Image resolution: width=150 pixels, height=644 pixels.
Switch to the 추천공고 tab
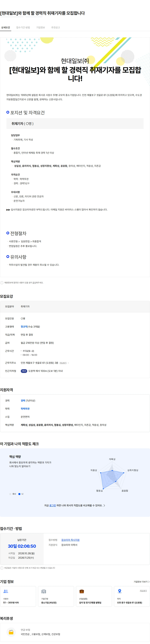click(56, 27)
